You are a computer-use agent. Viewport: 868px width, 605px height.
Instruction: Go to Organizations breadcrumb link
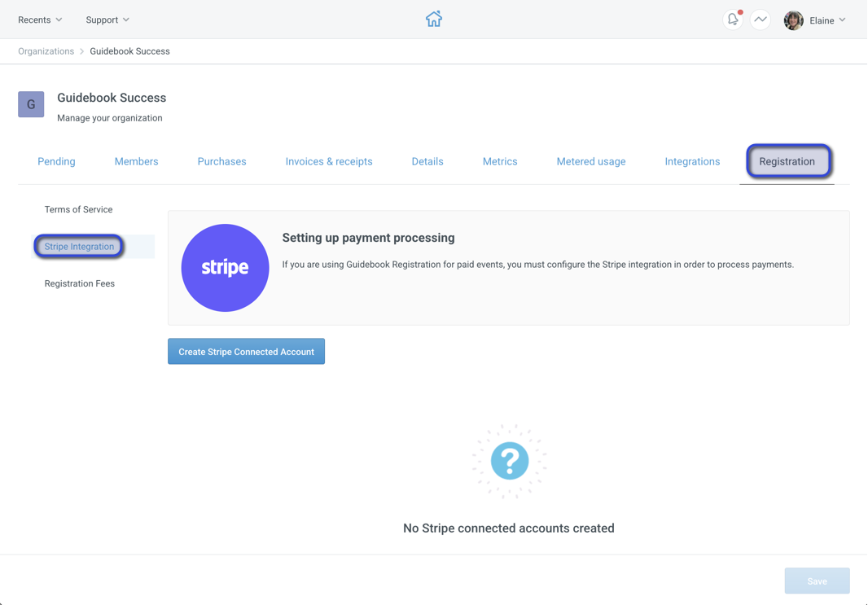coord(46,51)
